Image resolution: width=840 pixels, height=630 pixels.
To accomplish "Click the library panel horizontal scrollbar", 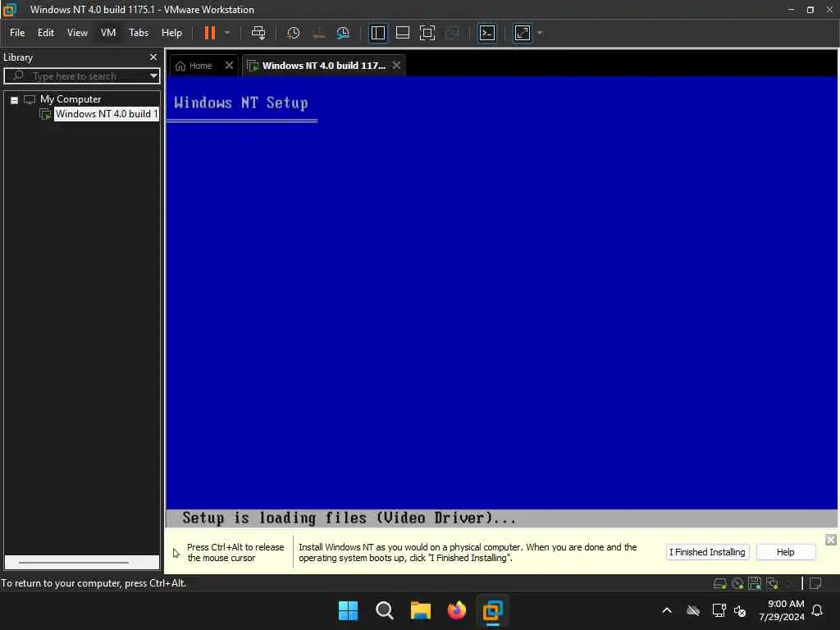I will pos(74,563).
